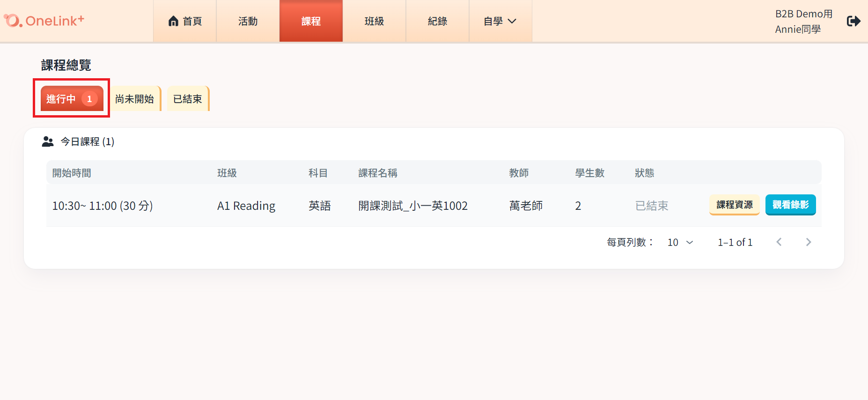Viewport: 868px width, 400px height.
Task: Click the 課程總覽 page heading
Action: pos(66,65)
